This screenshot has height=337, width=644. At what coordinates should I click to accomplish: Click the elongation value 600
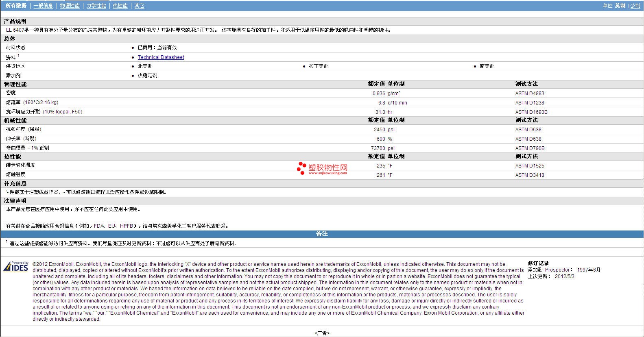(x=381, y=139)
